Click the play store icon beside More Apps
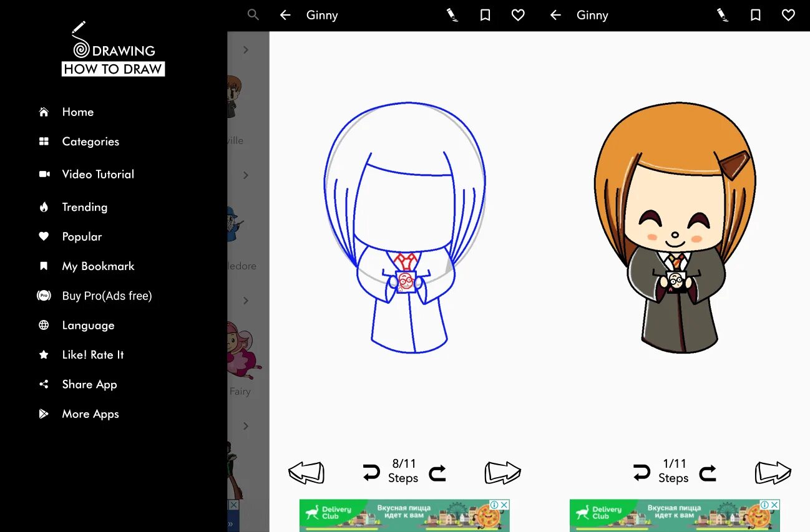810x532 pixels. point(44,414)
